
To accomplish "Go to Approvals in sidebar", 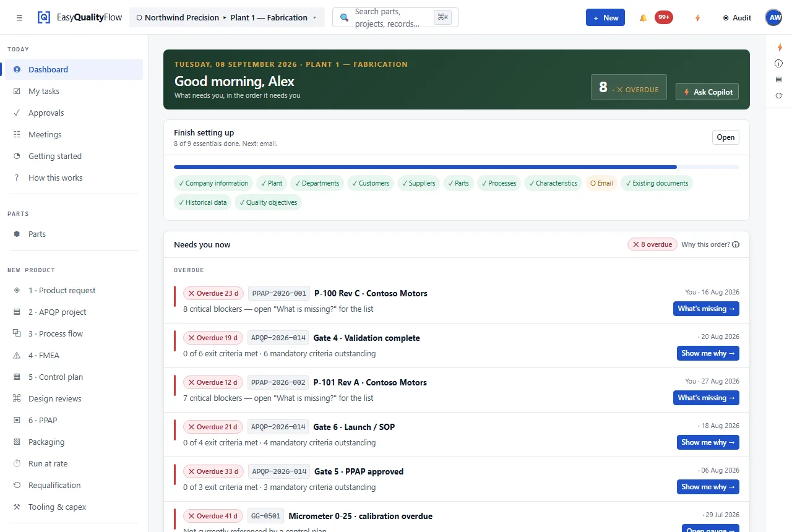I will pos(74,113).
